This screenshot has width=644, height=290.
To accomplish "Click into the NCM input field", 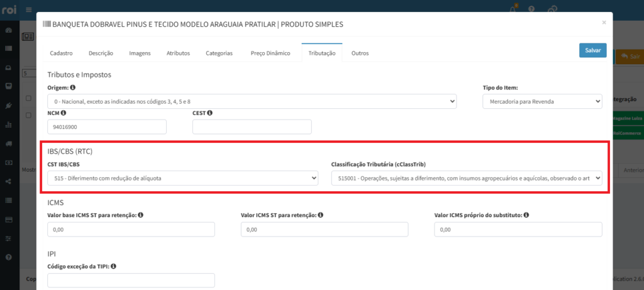I will pyautogui.click(x=107, y=127).
